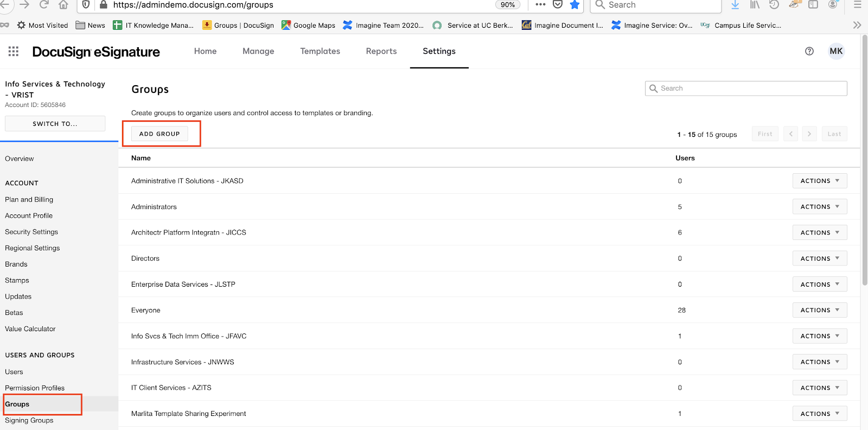The height and width of the screenshot is (430, 868).
Task: Open the Google Maps bookmark
Action: coord(309,25)
